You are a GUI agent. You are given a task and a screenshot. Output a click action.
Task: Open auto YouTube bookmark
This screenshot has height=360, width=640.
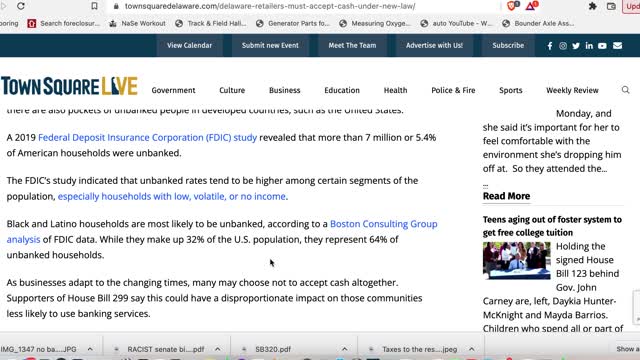(456, 24)
